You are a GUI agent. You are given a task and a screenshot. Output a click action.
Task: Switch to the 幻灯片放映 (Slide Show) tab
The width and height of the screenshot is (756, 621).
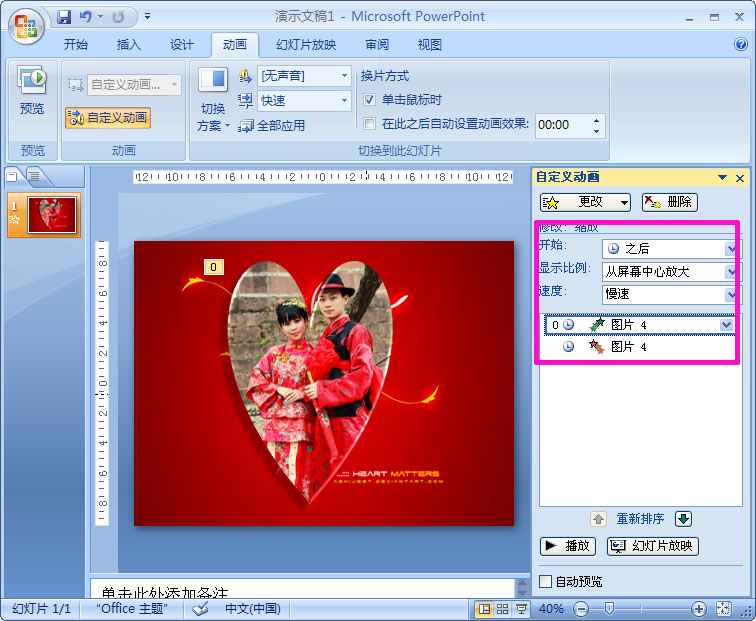click(306, 45)
